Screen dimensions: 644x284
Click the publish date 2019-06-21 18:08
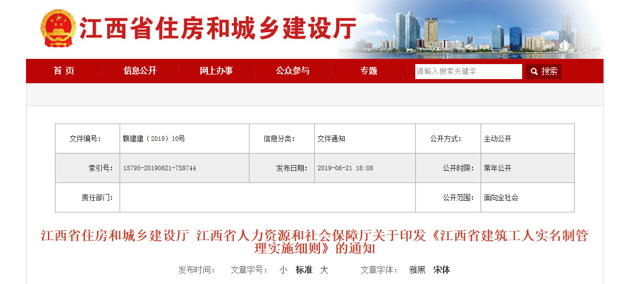(345, 168)
